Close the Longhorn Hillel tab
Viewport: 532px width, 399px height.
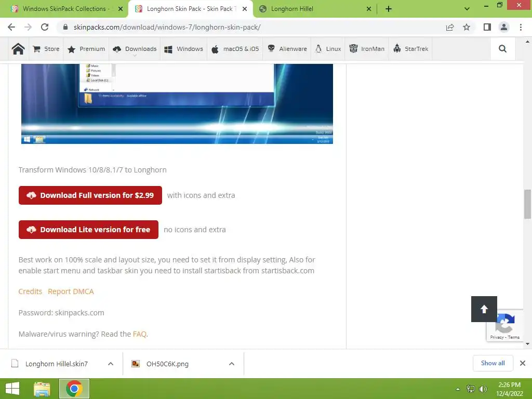pyautogui.click(x=369, y=9)
